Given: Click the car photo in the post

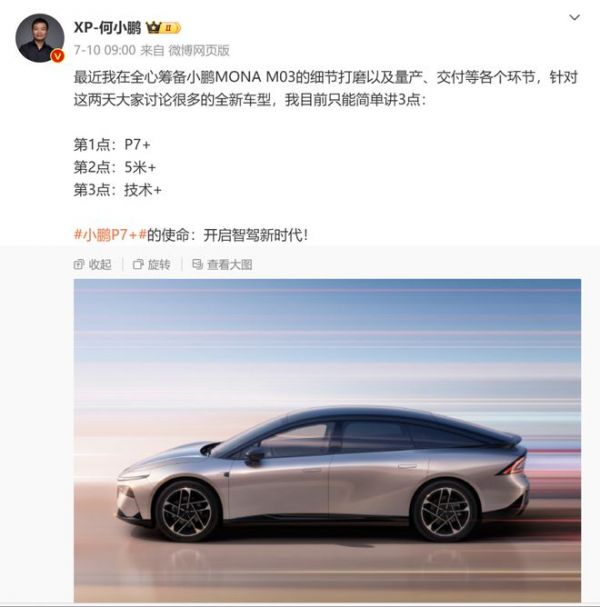Looking at the screenshot, I should (x=327, y=441).
